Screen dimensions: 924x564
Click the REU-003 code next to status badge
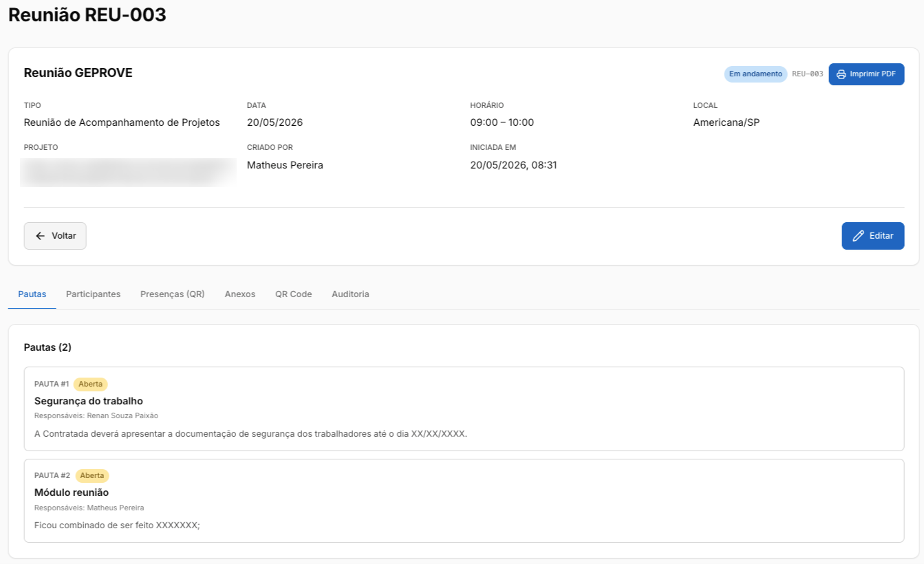pos(808,74)
